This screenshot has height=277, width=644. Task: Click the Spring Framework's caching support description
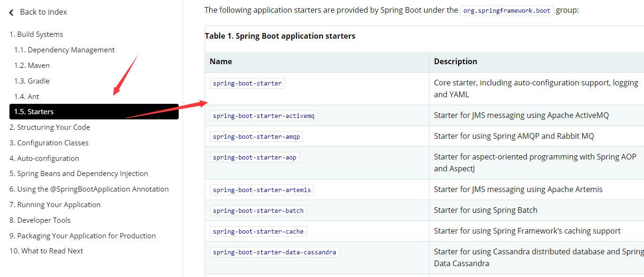[x=527, y=231]
